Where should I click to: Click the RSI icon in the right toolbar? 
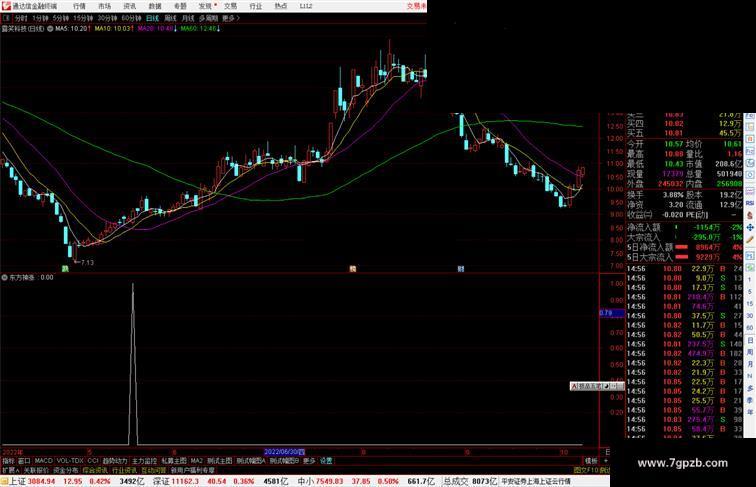click(x=750, y=203)
